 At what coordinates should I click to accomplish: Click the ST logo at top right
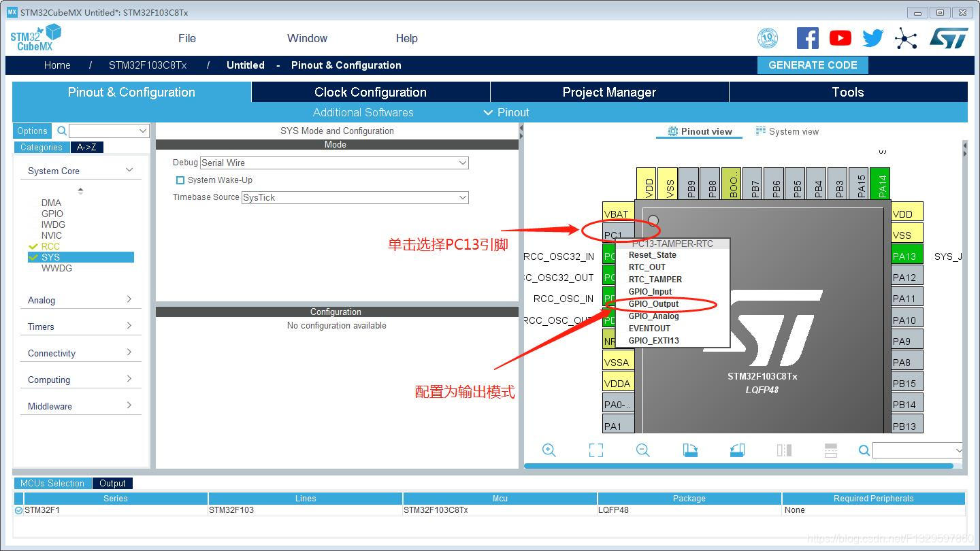click(949, 38)
